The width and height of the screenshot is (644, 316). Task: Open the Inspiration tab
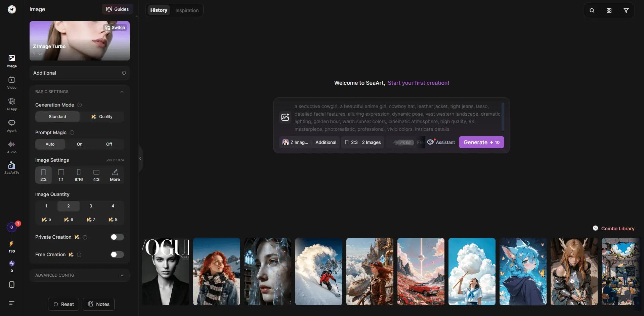[x=187, y=10]
